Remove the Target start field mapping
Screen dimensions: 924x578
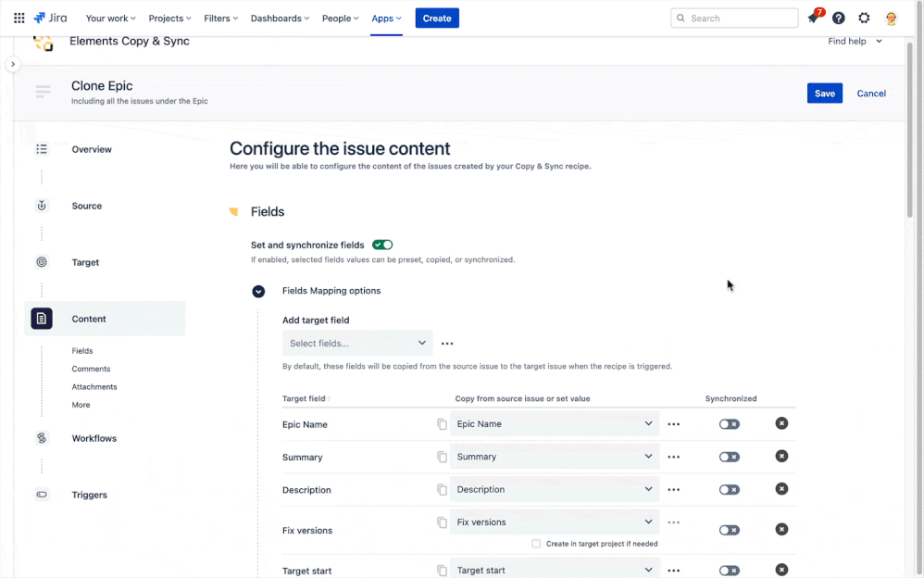tap(781, 570)
